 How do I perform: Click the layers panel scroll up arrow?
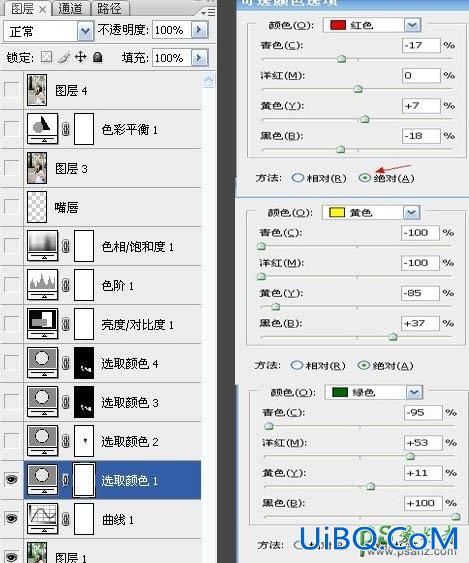(x=209, y=79)
